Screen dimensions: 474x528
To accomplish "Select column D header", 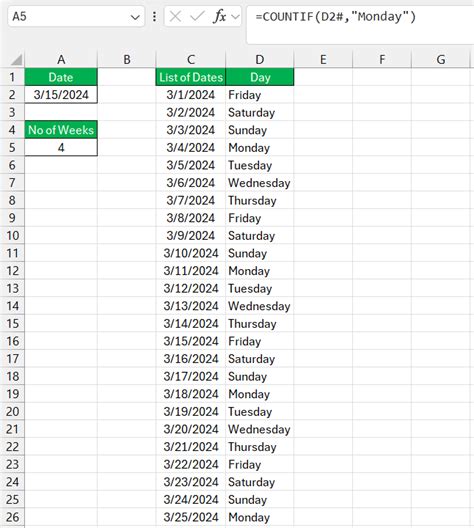I will point(260,60).
